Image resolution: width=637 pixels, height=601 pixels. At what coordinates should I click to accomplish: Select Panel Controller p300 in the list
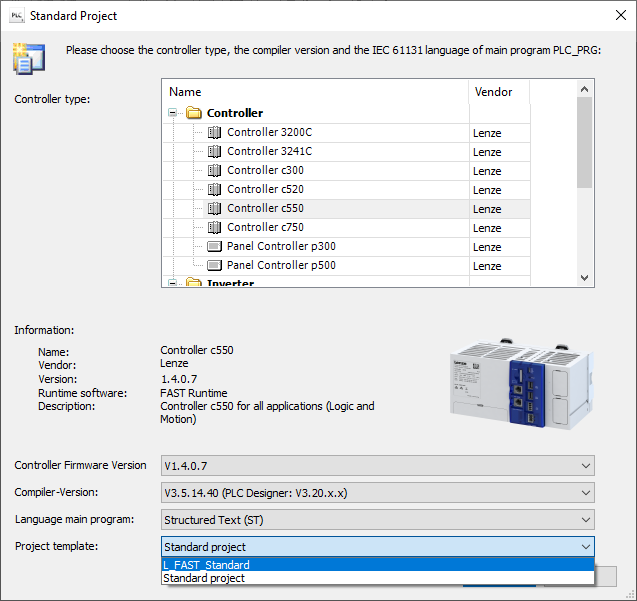point(281,246)
